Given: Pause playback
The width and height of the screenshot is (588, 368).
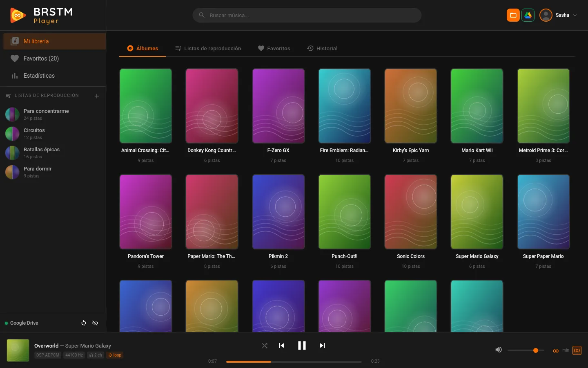Looking at the screenshot, I should pyautogui.click(x=302, y=346).
